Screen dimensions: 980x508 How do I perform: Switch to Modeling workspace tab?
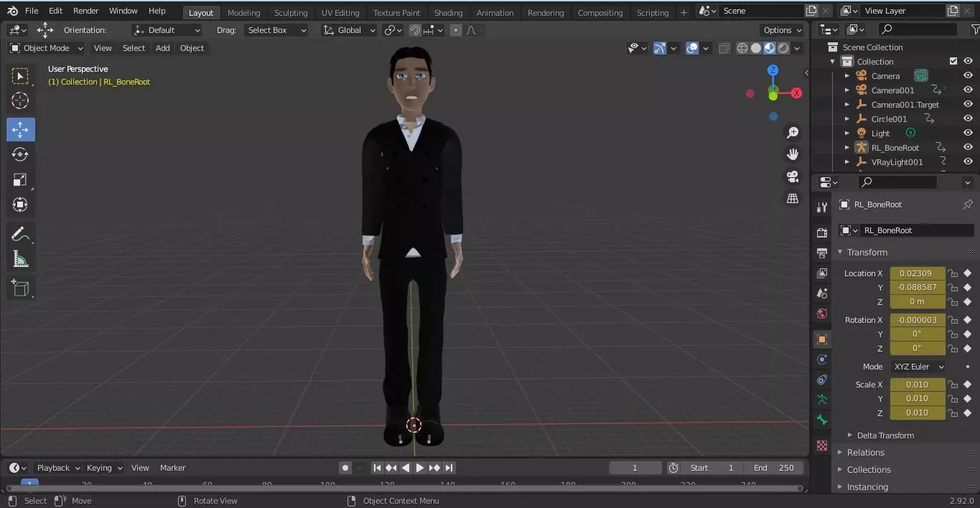pyautogui.click(x=243, y=12)
